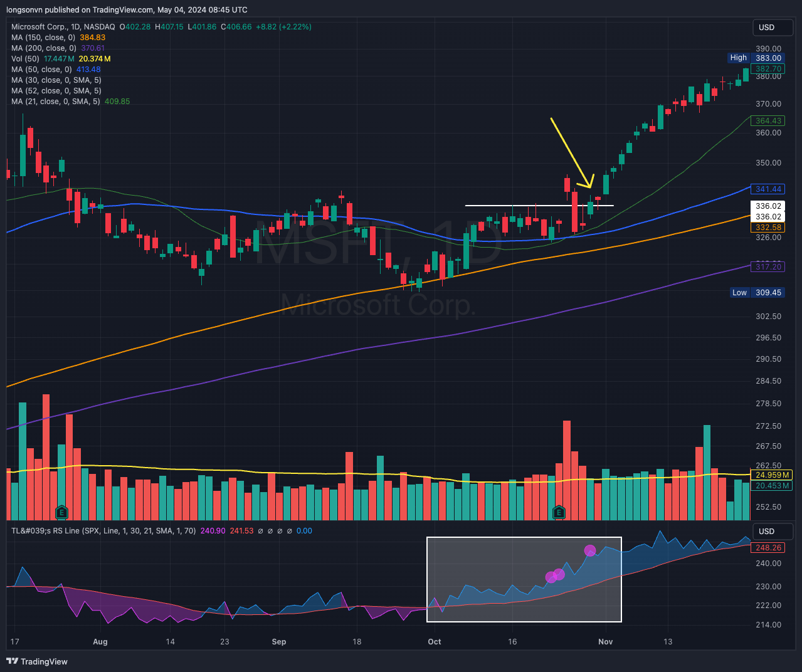Click the open value O402.28

(x=136, y=27)
